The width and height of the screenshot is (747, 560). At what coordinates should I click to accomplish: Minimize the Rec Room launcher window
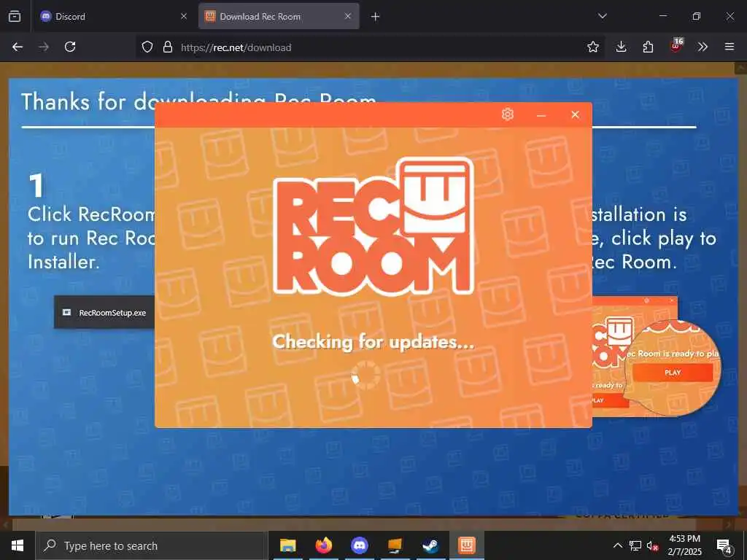(x=541, y=114)
